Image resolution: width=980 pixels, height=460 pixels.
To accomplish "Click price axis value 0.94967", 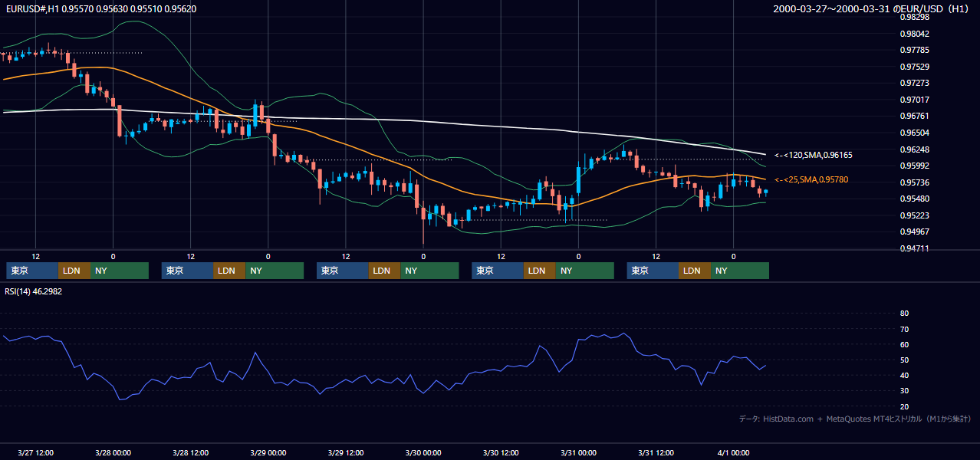I will coord(915,232).
